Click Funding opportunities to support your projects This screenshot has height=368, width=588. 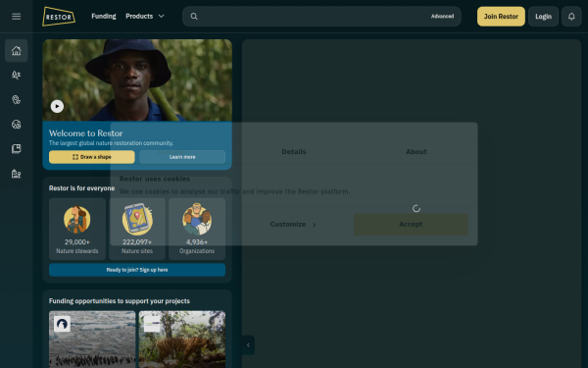point(120,301)
